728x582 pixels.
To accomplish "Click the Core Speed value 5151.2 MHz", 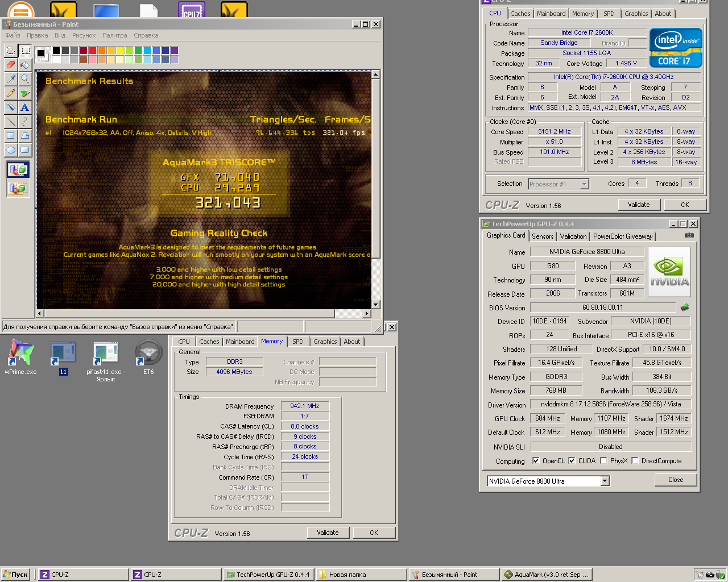I will tap(555, 131).
